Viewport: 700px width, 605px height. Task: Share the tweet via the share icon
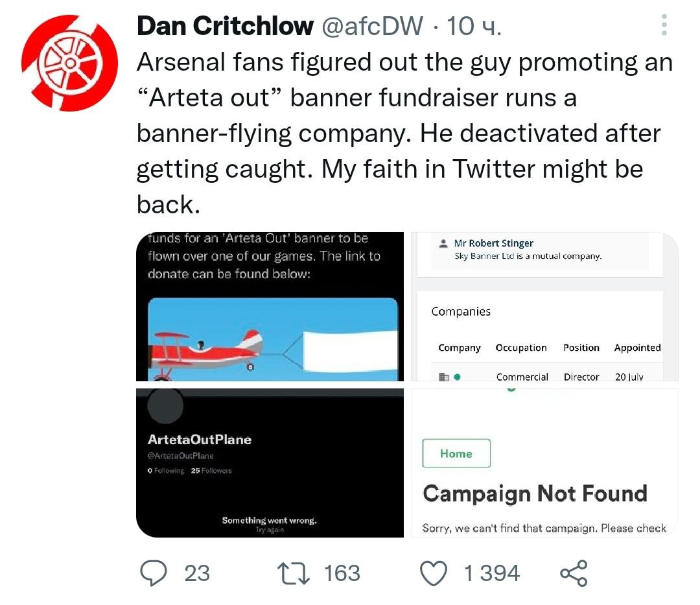(573, 573)
